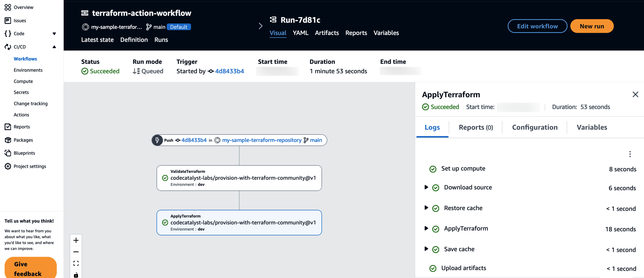Open Project settings

(30, 166)
